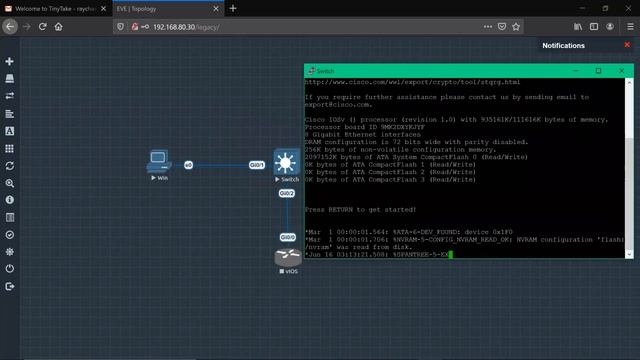
Task: Click the Gi0/2 interface label
Action: tap(287, 193)
